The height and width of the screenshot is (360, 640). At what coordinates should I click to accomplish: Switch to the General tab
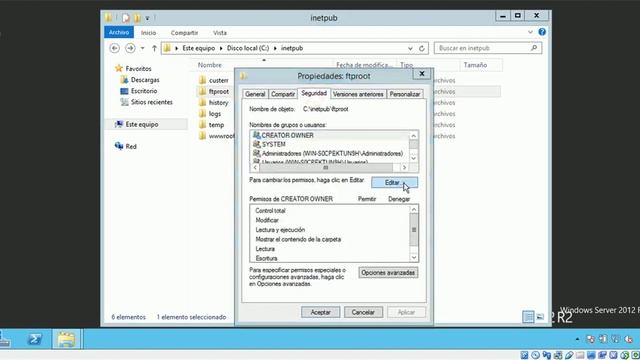(255, 94)
